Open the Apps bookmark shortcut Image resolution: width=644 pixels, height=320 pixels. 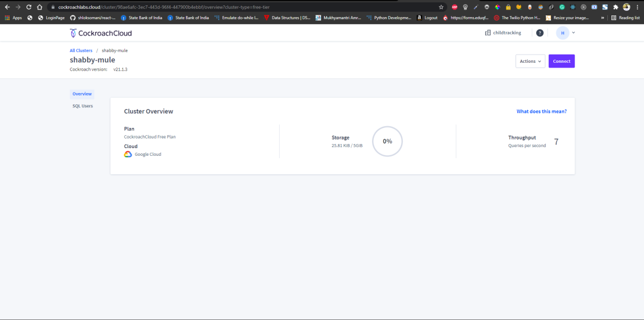tap(13, 18)
